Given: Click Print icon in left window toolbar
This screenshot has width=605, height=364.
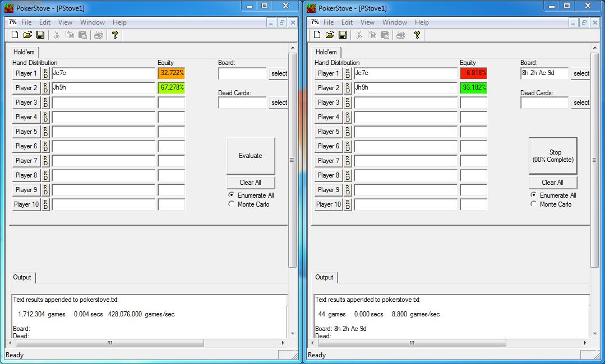Looking at the screenshot, I should click(x=99, y=35).
